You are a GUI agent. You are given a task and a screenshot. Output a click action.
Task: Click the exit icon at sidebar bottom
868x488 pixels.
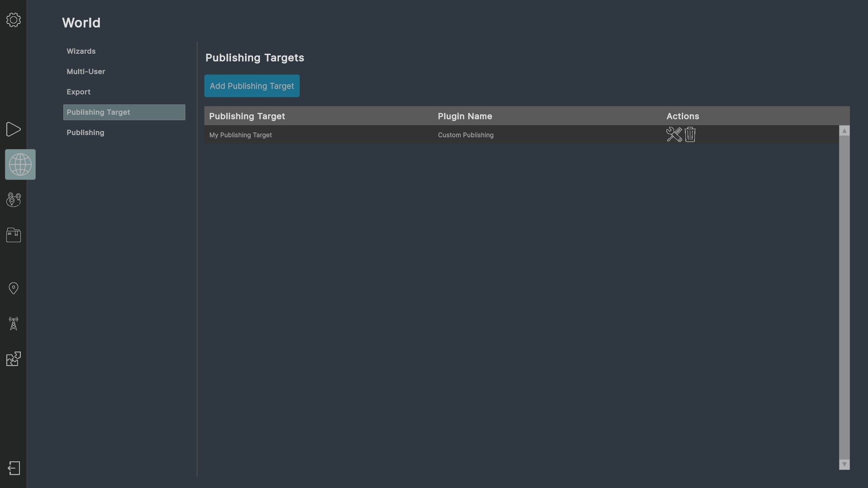14,468
